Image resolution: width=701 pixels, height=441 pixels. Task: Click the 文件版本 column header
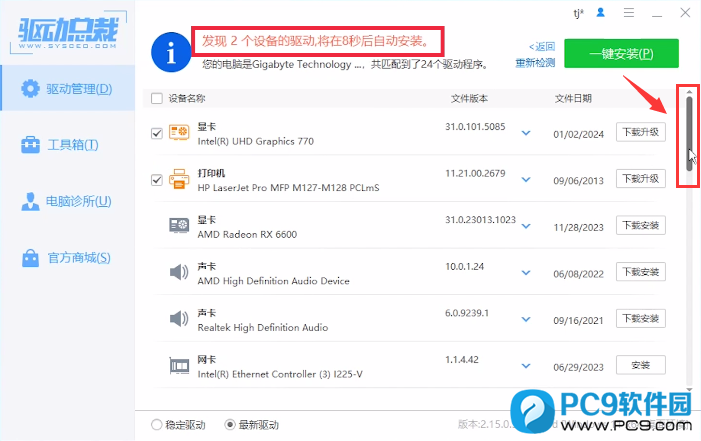(469, 98)
